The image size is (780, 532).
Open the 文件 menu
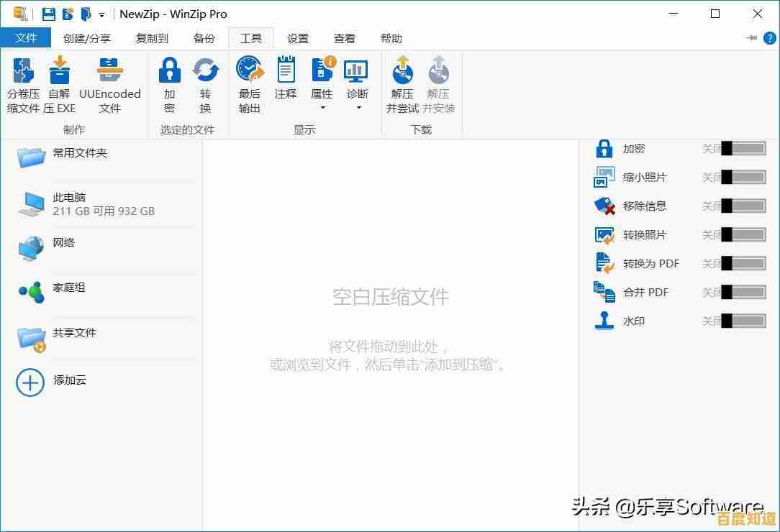coord(26,38)
